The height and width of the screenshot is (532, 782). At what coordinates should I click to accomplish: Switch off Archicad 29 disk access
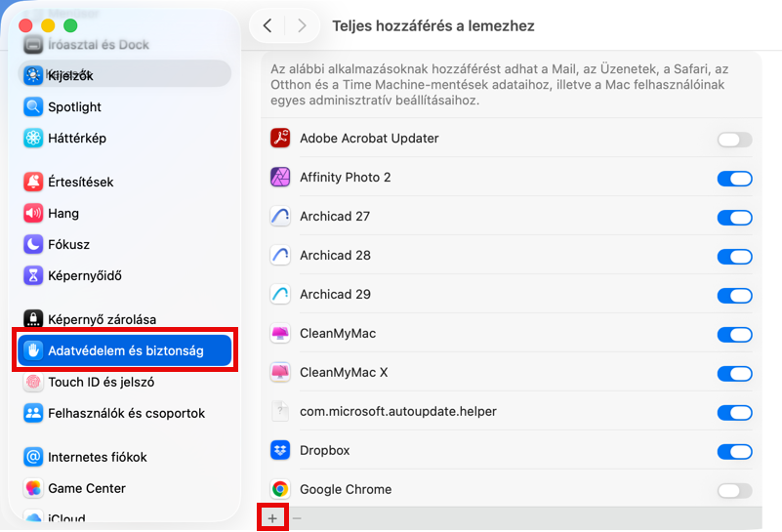coord(734,296)
